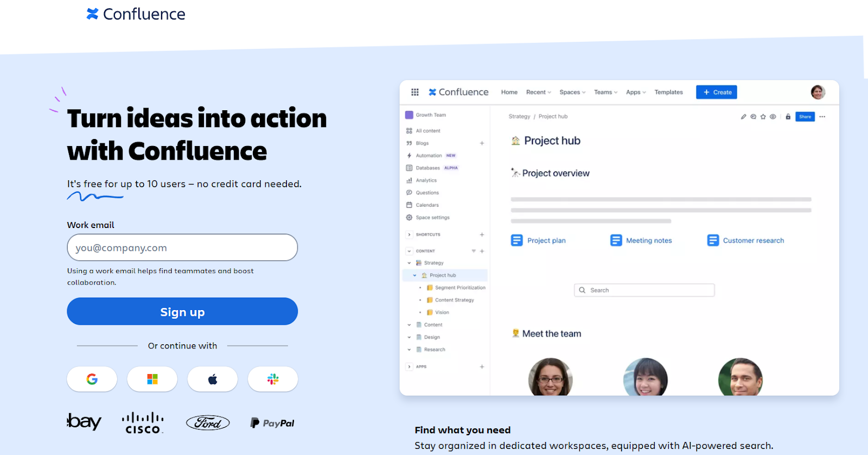868x455 pixels.
Task: Click the page Search field
Action: coord(644,290)
